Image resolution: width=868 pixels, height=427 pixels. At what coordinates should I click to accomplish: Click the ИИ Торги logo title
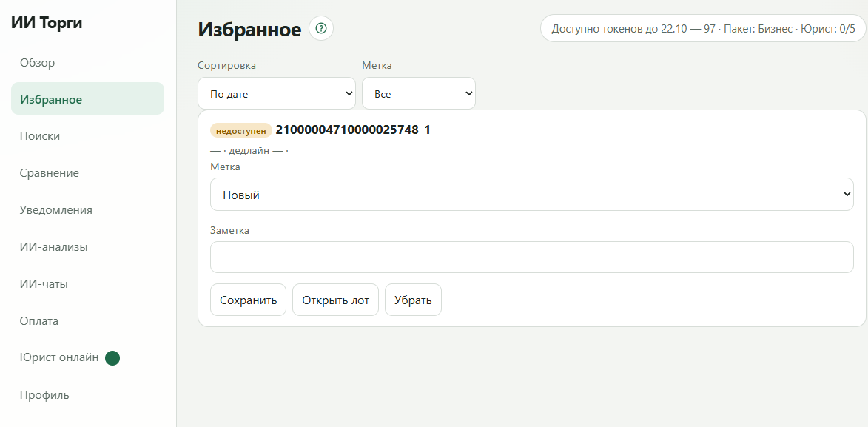[x=47, y=23]
